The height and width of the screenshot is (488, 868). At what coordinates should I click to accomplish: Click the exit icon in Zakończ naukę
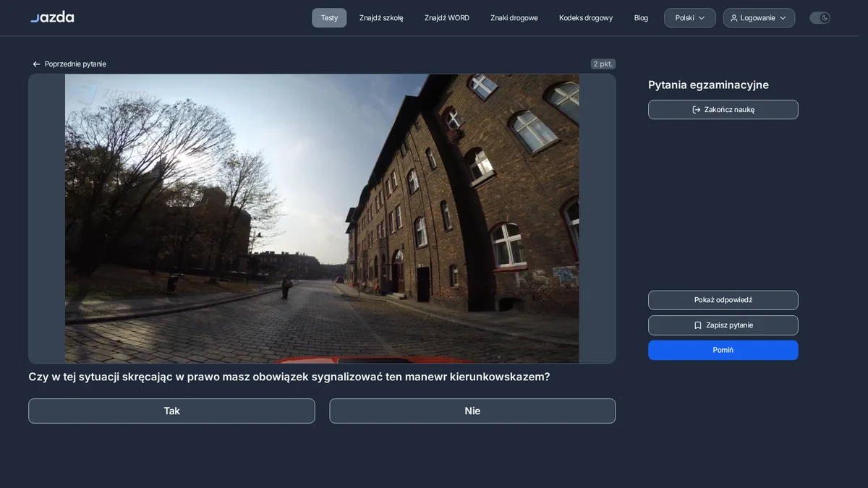697,110
